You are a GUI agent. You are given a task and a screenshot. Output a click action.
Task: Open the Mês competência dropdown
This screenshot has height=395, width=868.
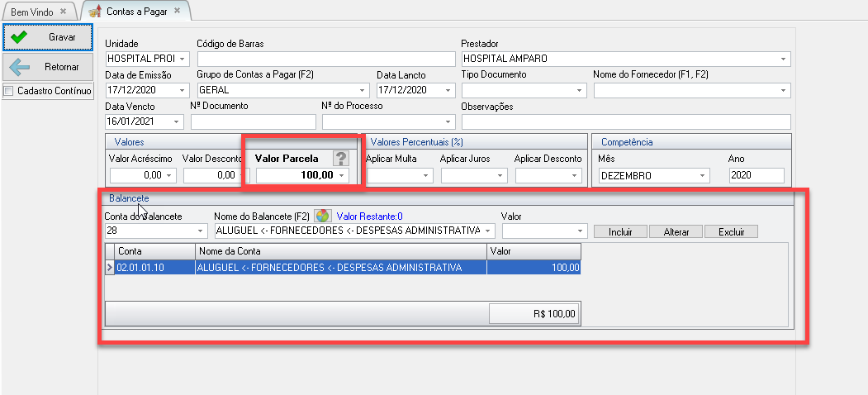click(x=702, y=175)
